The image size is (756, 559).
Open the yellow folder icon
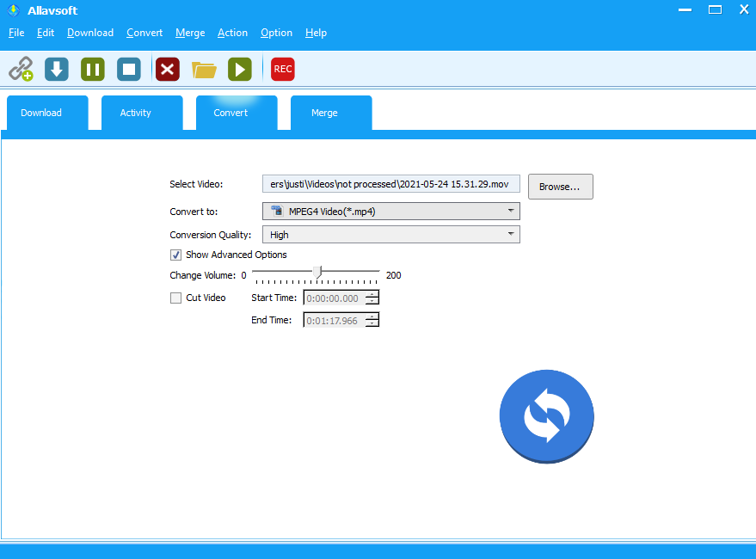point(204,69)
